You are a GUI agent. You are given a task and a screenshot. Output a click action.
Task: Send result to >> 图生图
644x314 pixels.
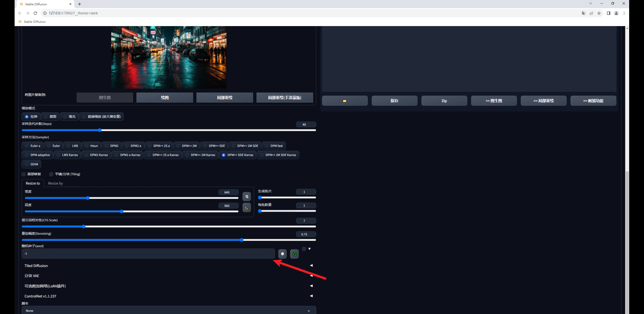click(494, 101)
